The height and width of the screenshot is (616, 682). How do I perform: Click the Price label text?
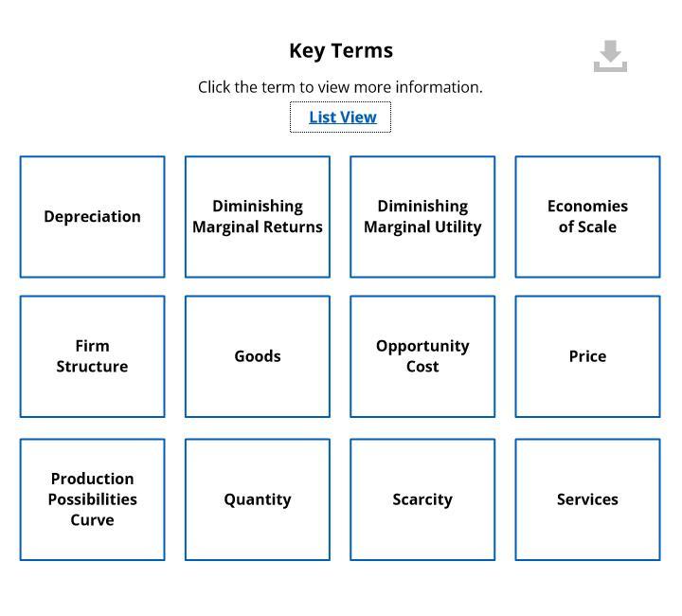coord(587,356)
